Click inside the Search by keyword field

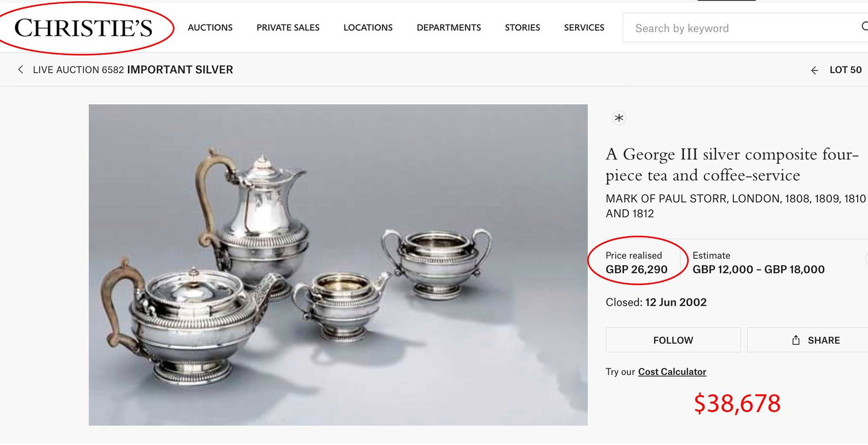pyautogui.click(x=705, y=28)
